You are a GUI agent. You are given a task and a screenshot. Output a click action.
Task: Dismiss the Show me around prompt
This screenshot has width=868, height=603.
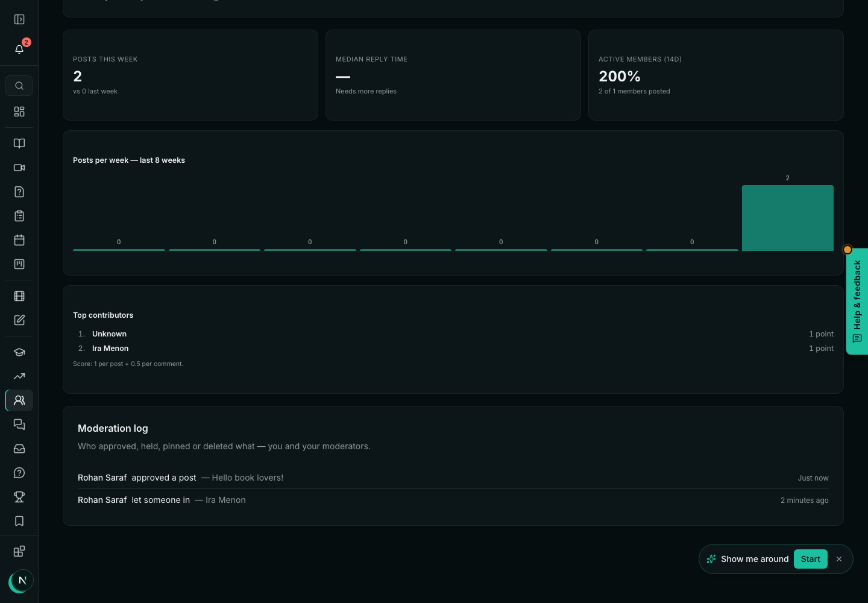pyautogui.click(x=839, y=559)
